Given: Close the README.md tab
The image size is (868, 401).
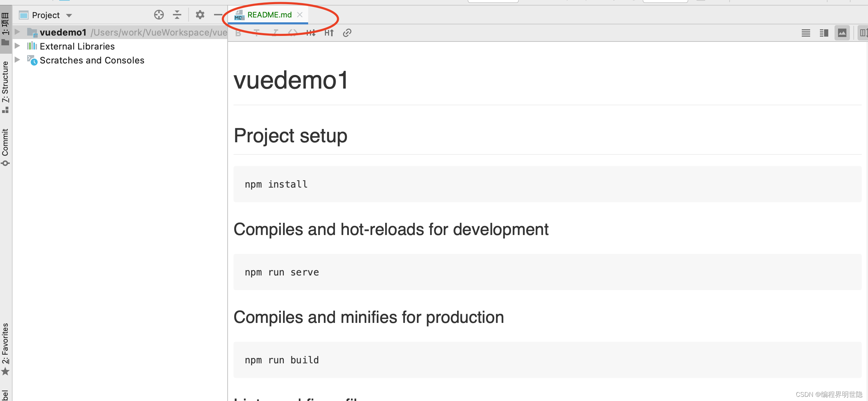Looking at the screenshot, I should 300,15.
